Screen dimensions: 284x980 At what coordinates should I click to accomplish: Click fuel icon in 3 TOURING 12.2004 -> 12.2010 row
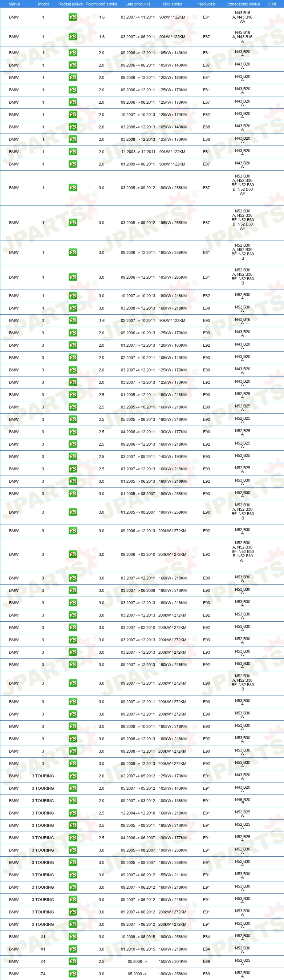pyautogui.click(x=73, y=813)
